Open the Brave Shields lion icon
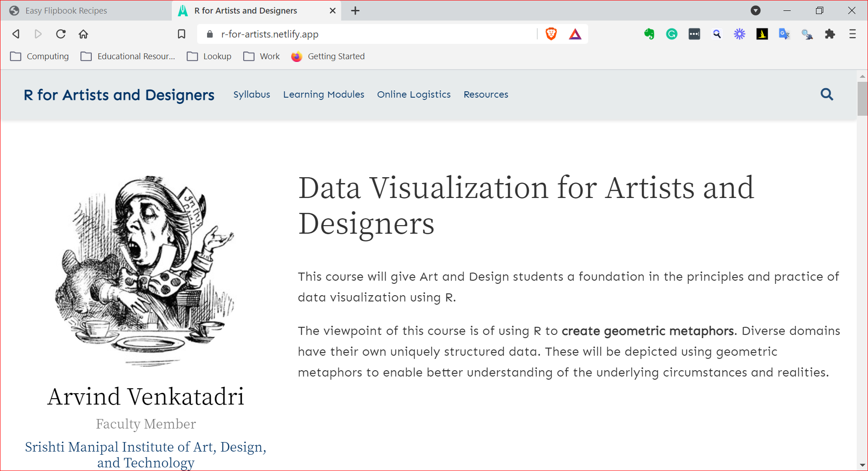 coord(551,34)
